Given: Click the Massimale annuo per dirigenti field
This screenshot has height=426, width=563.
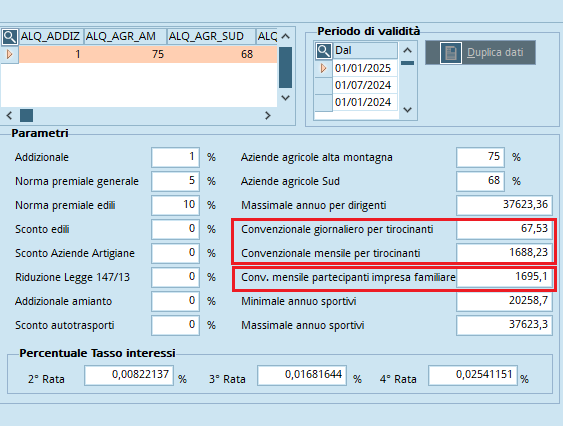Looking at the screenshot, I should click(504, 205).
